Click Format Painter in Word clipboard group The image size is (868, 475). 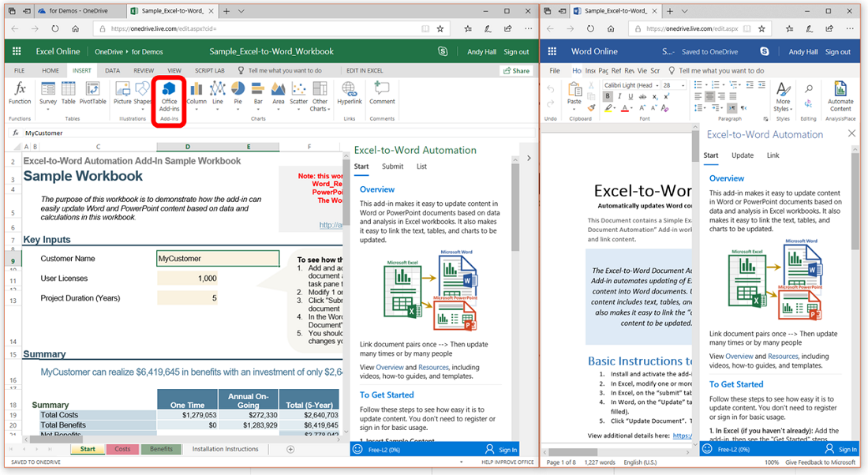591,108
